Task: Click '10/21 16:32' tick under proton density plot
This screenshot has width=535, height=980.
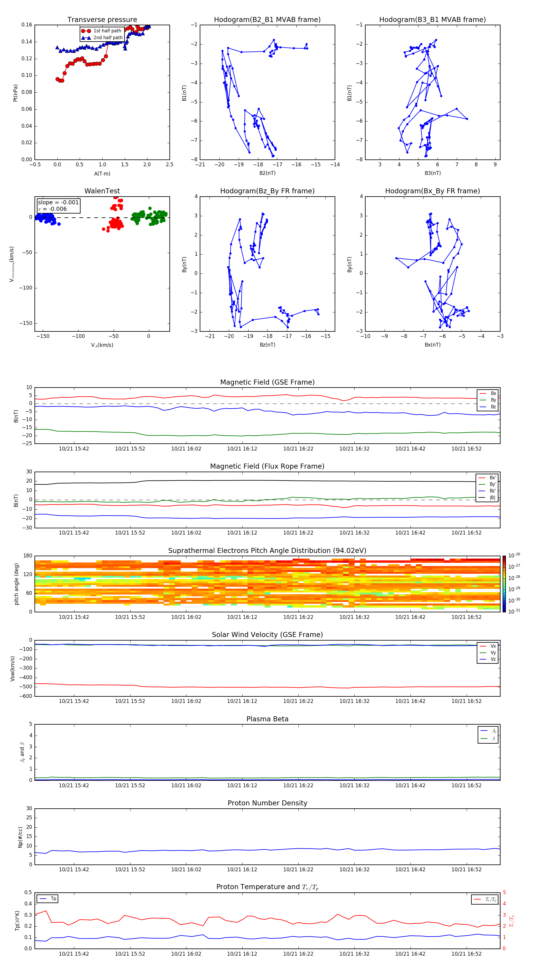Action: tap(355, 870)
